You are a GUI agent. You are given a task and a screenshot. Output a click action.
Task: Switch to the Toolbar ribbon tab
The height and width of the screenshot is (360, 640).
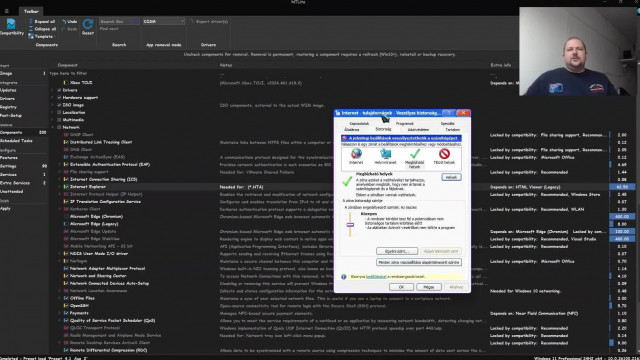click(x=31, y=11)
